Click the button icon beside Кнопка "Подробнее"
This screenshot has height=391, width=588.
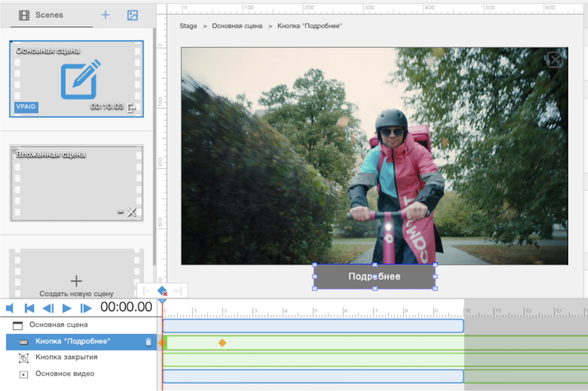coord(23,342)
